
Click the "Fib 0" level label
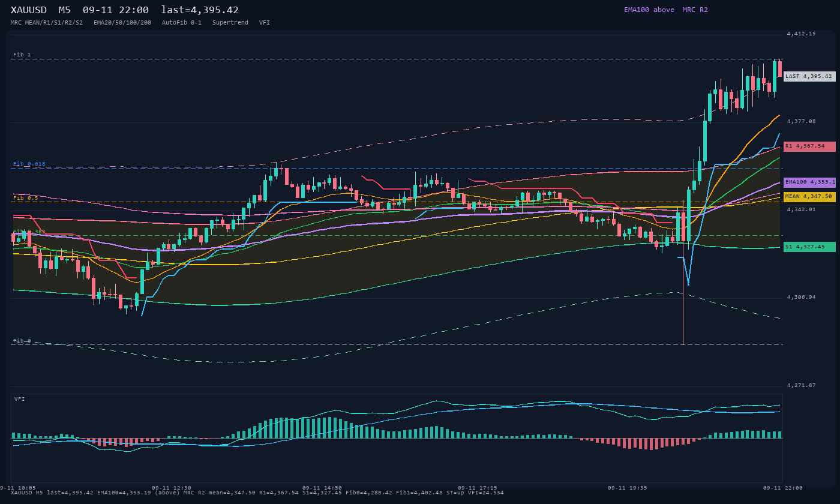point(22,340)
